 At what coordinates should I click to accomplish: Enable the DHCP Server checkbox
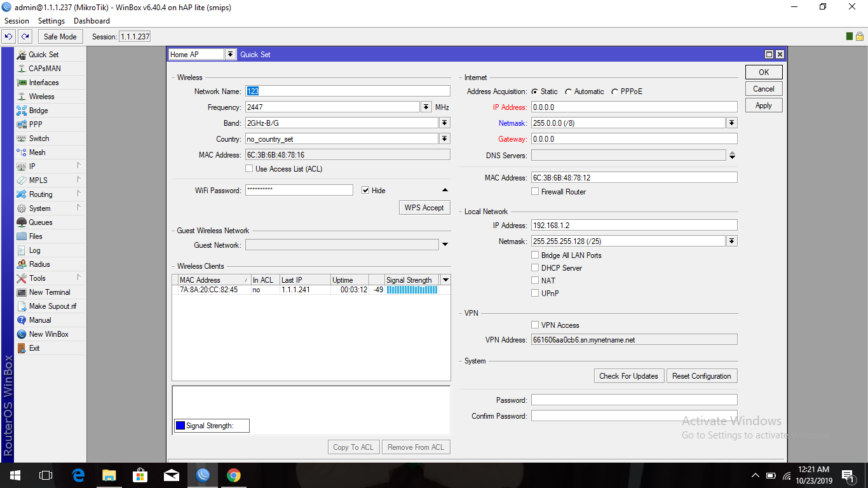tap(535, 268)
